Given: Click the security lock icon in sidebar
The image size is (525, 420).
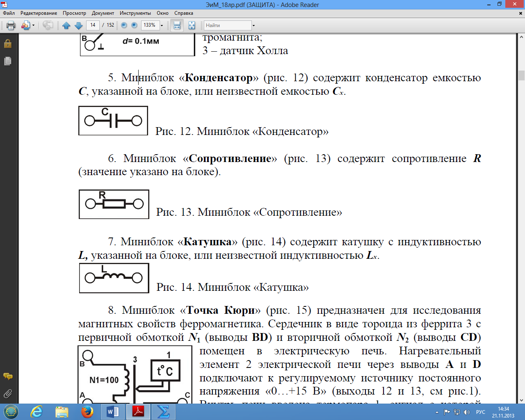Looking at the screenshot, I should [x=8, y=43].
